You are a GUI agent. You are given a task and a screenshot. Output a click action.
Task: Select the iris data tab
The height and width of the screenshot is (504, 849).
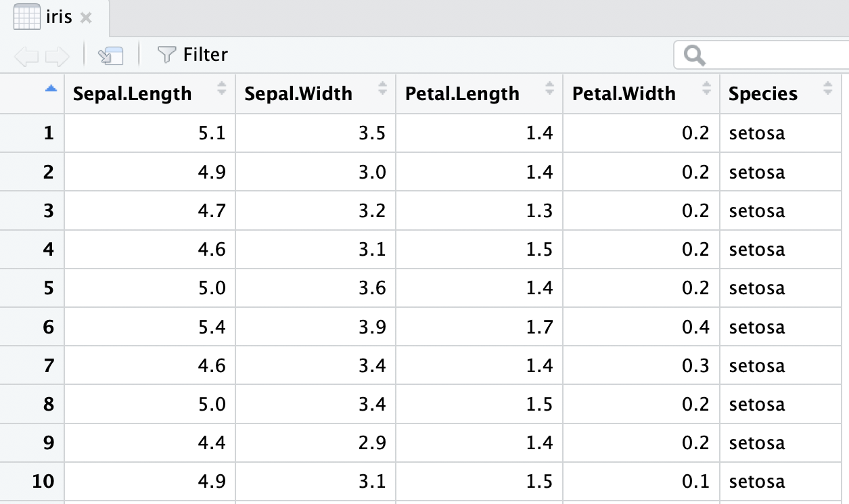(60, 18)
